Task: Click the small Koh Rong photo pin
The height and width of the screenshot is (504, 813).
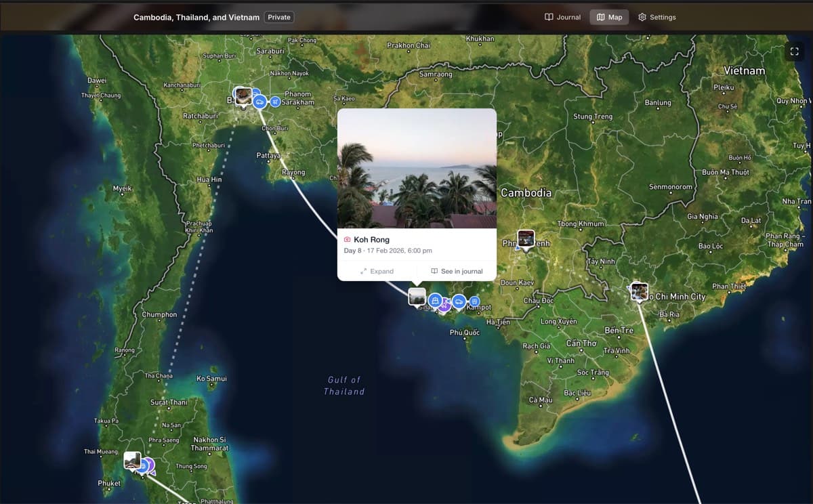Action: [x=417, y=296]
